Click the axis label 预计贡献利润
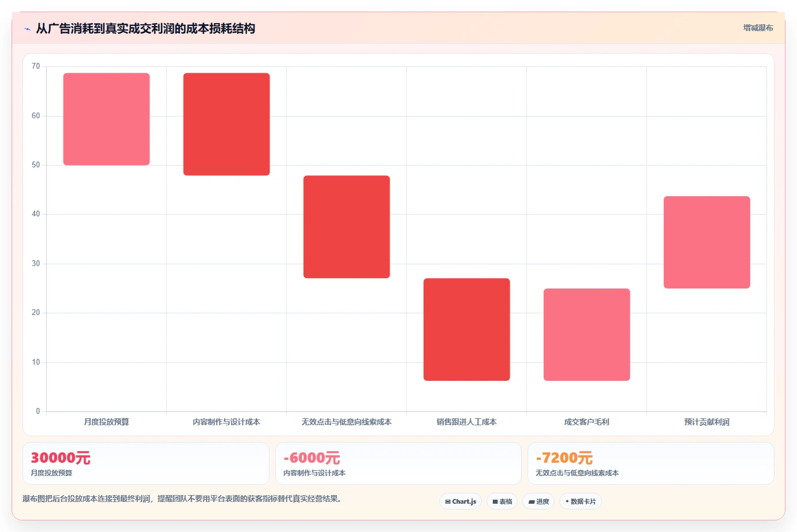The width and height of the screenshot is (797, 532). click(707, 422)
